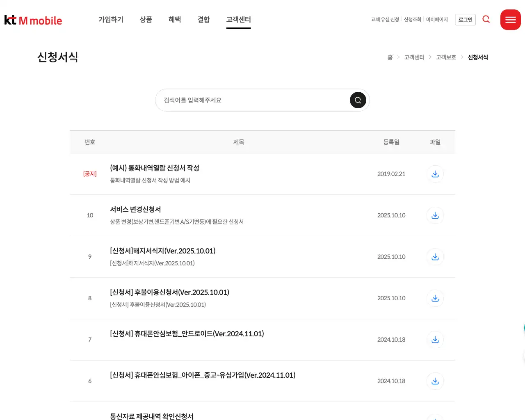Navigate to 고객센터 in the breadcrumb

click(414, 57)
